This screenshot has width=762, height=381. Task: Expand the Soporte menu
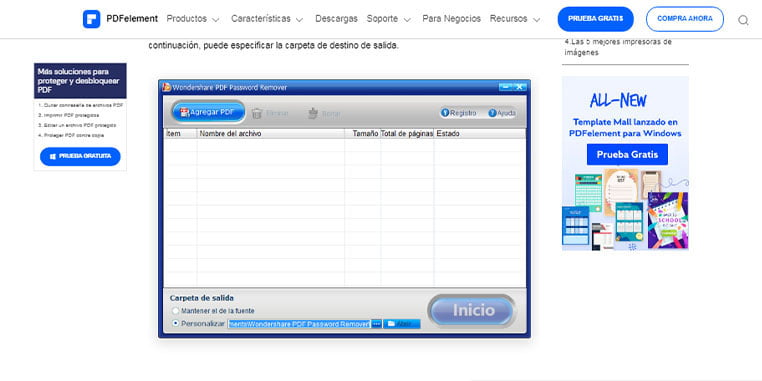point(389,19)
